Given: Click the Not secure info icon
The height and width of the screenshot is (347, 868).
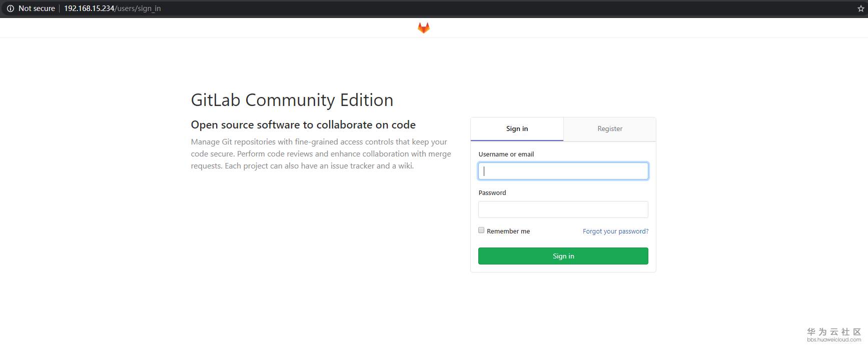Looking at the screenshot, I should pos(10,8).
